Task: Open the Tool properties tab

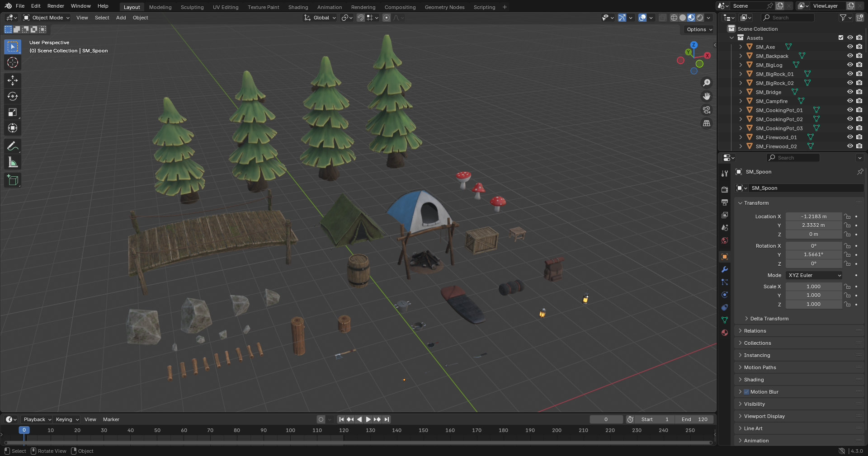Action: (725, 174)
